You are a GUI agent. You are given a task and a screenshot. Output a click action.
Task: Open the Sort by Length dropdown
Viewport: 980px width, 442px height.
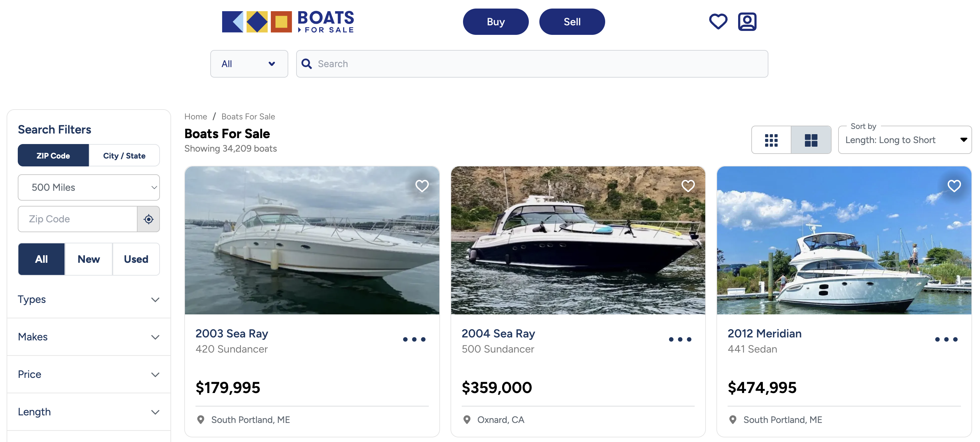[x=905, y=140]
